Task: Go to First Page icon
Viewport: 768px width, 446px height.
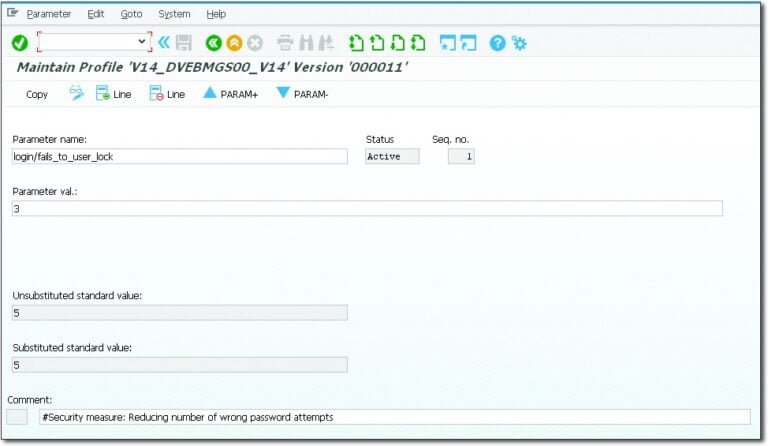Action: coord(356,43)
